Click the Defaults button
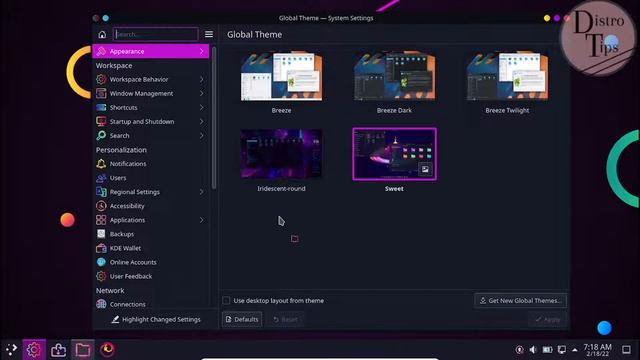Screen dimensions: 640x360 point(242,319)
